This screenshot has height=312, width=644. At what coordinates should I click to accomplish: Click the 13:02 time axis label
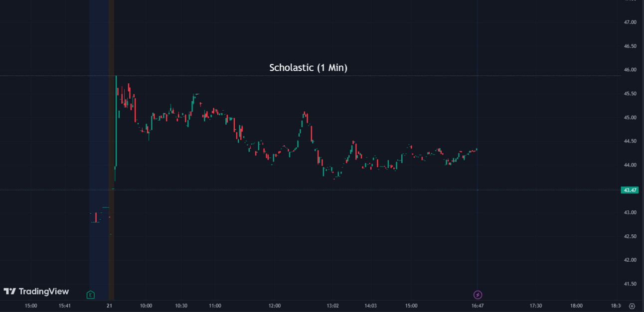333,306
